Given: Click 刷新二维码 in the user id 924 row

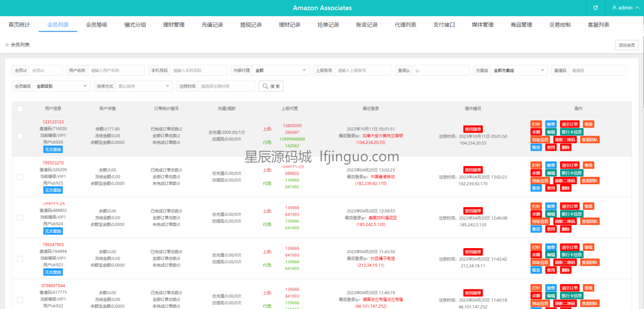Looking at the screenshot, I should pos(565,222).
